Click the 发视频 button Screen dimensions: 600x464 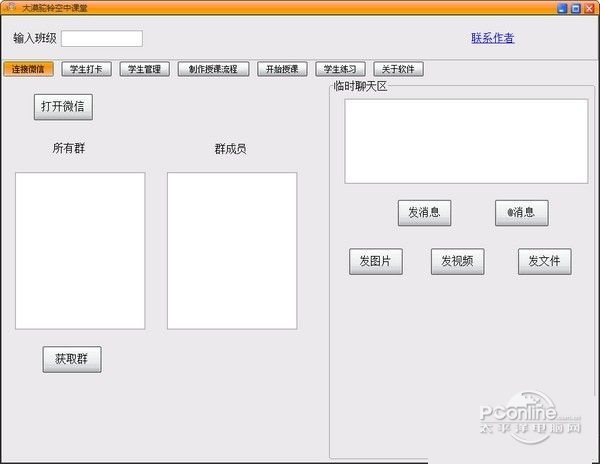457,261
